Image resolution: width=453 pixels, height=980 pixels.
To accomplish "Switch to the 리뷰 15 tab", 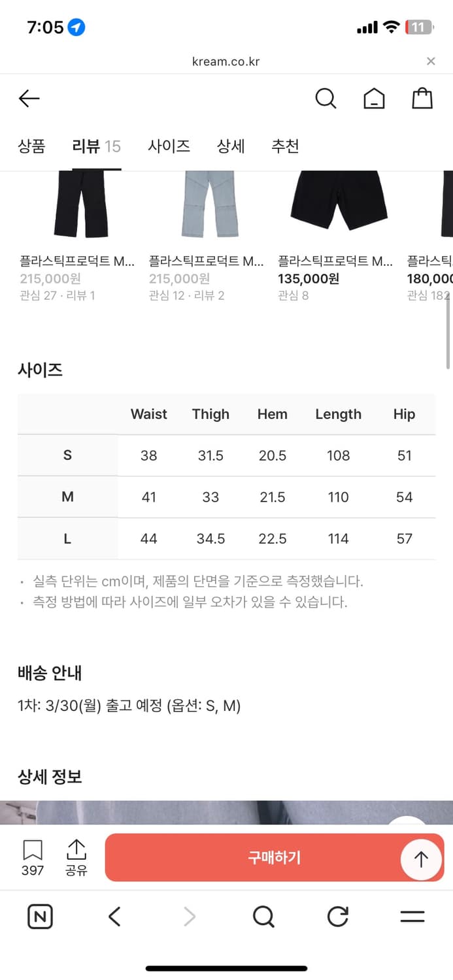I will [x=96, y=146].
